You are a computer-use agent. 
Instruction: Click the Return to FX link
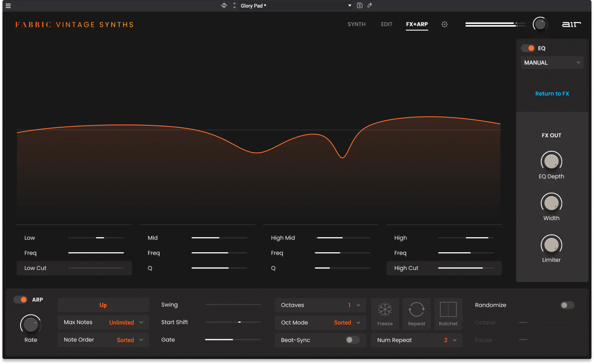point(552,93)
